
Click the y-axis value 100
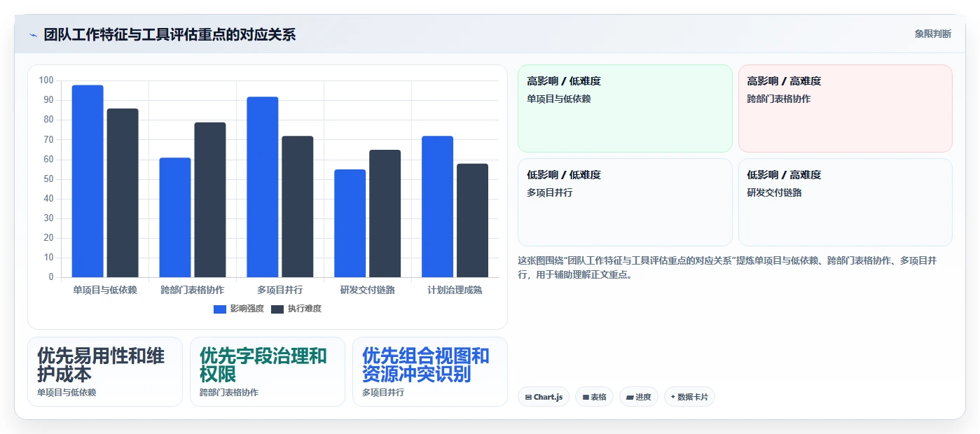click(46, 80)
